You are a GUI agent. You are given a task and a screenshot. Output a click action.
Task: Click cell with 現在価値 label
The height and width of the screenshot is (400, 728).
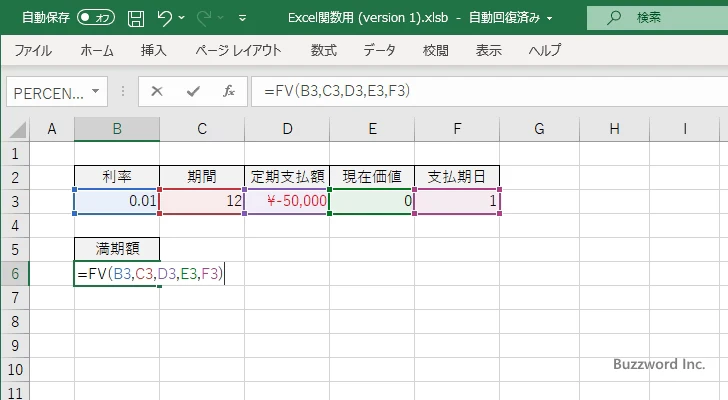(372, 177)
